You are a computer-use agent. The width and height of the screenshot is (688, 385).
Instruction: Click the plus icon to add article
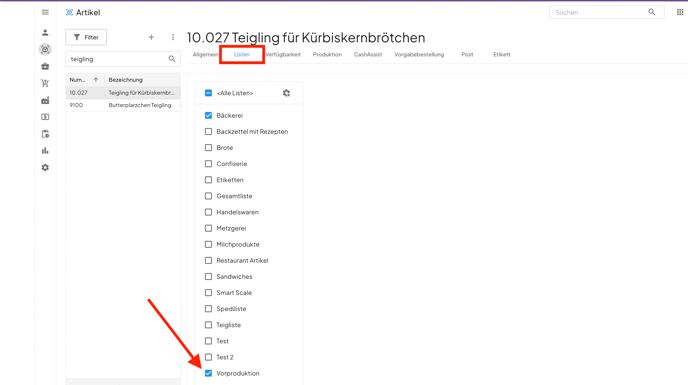coord(151,37)
